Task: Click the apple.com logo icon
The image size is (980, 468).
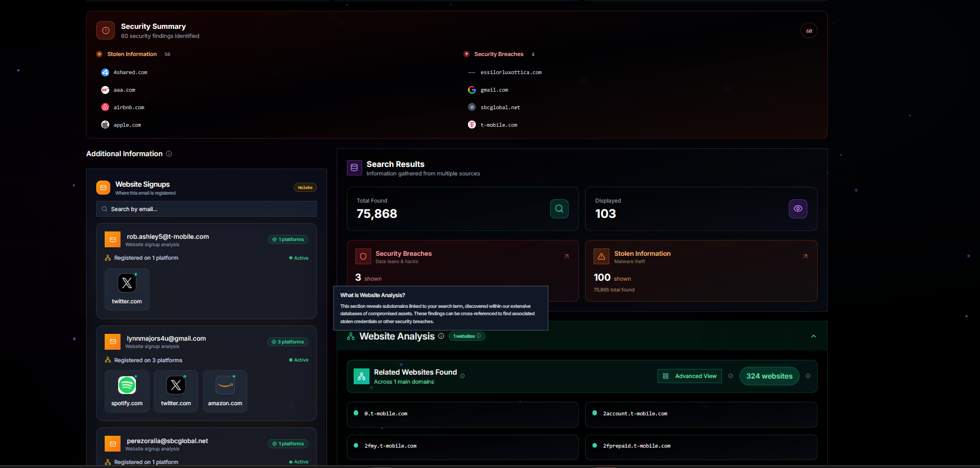Action: pos(105,125)
